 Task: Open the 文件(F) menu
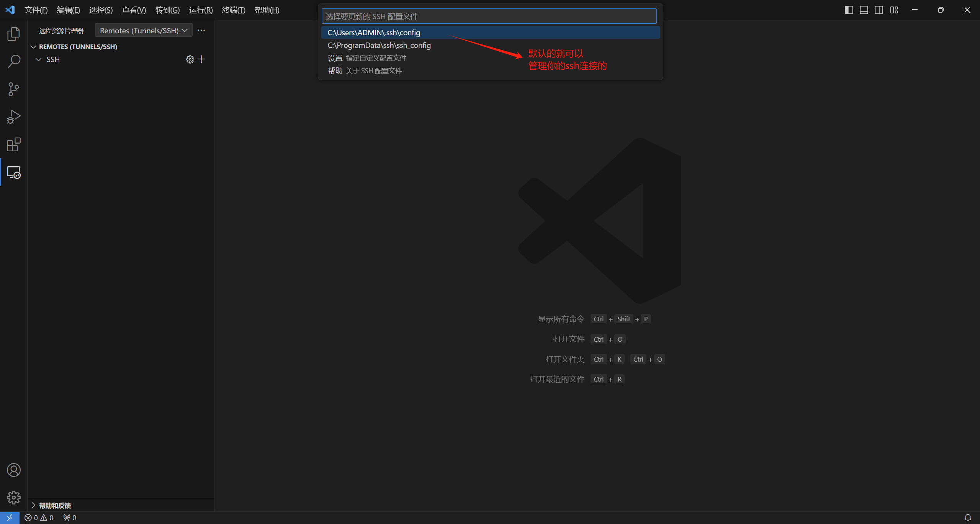(x=36, y=10)
